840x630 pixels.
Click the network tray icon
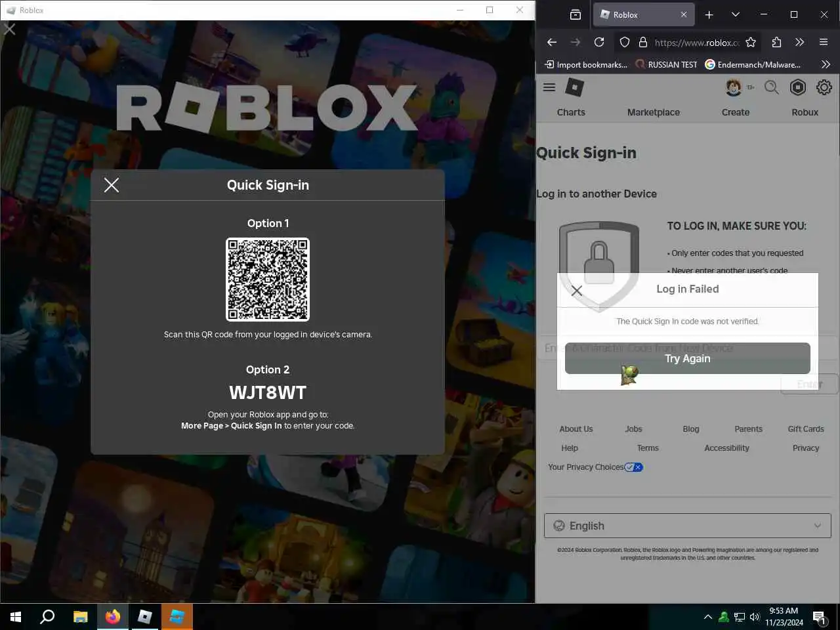tap(739, 617)
